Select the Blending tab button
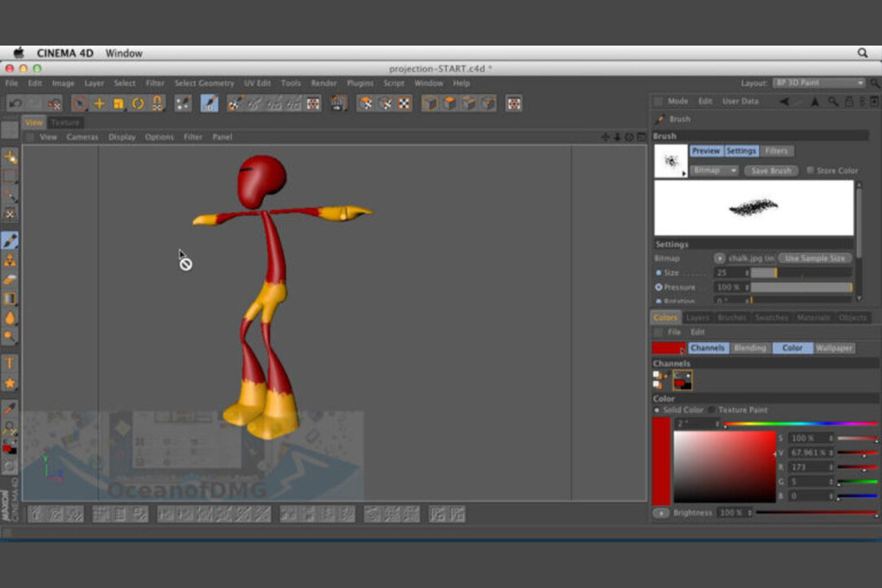 [750, 348]
